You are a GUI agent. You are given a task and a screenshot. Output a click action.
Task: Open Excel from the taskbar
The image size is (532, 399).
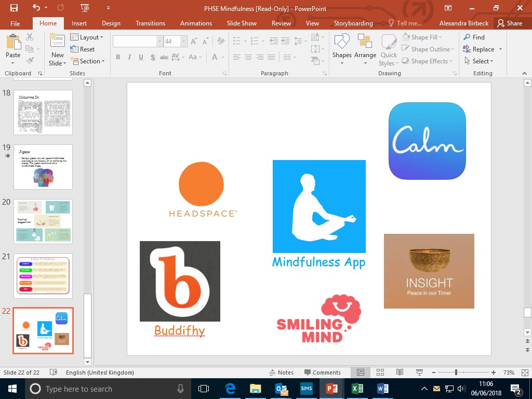(x=357, y=389)
